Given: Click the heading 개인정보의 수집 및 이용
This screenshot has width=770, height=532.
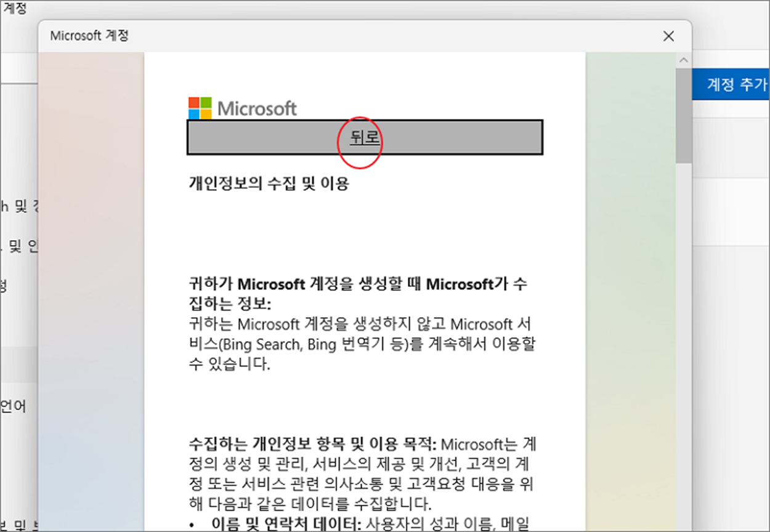Looking at the screenshot, I should (x=269, y=183).
